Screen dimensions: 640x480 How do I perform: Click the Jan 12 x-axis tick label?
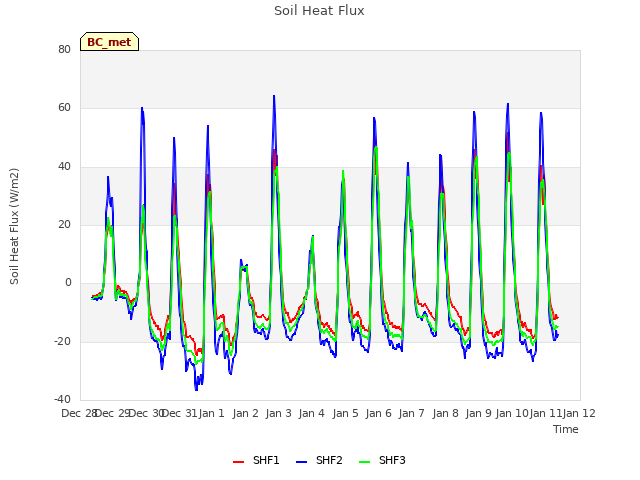tap(579, 413)
